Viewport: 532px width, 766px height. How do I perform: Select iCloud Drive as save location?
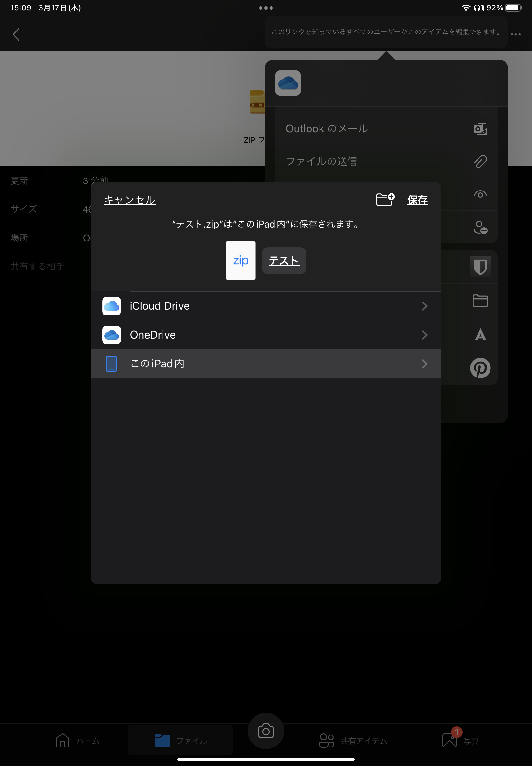pyautogui.click(x=266, y=306)
